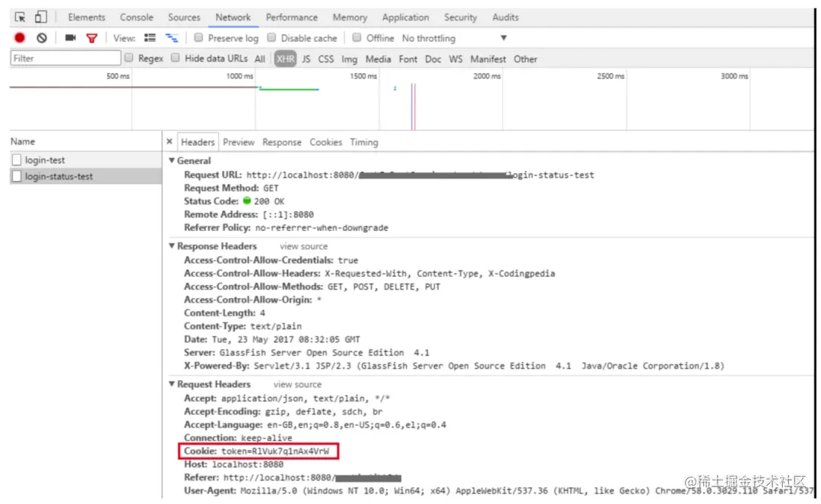This screenshot has width=821, height=504.
Task: Toggle the red filter funnel icon
Action: (92, 38)
